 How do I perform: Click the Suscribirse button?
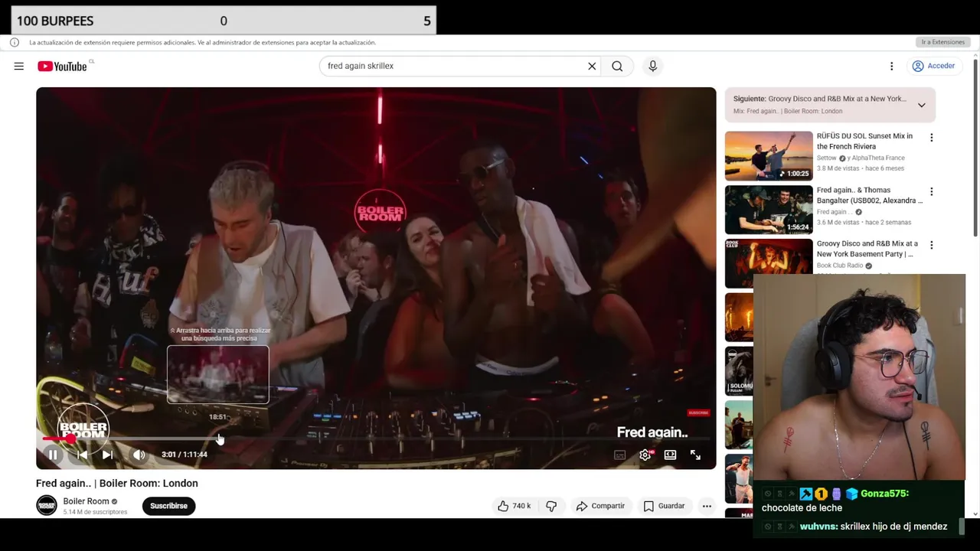[168, 506]
